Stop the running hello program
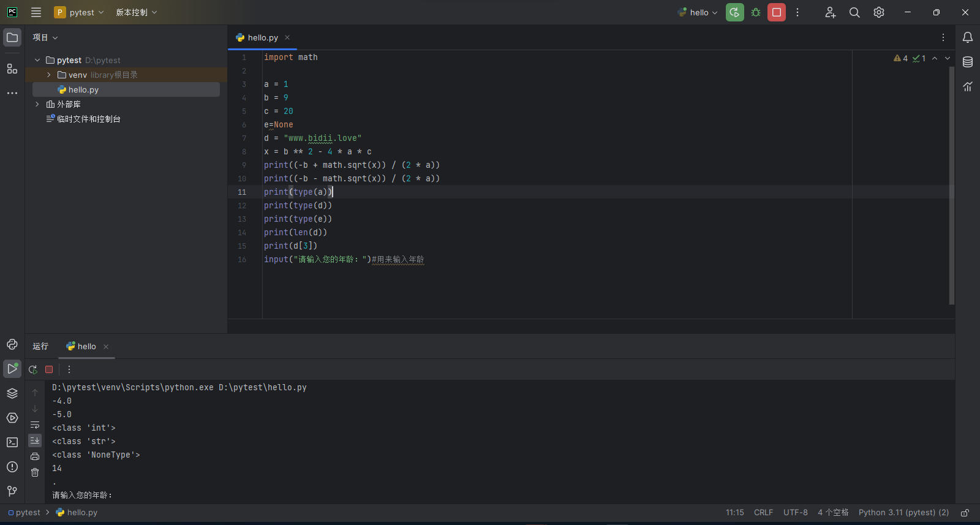The image size is (980, 525). click(777, 12)
